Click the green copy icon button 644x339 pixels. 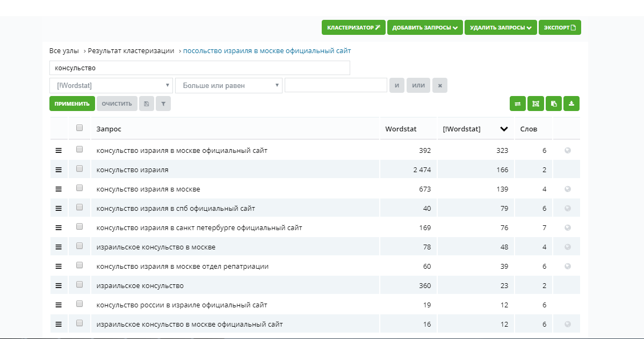point(554,104)
